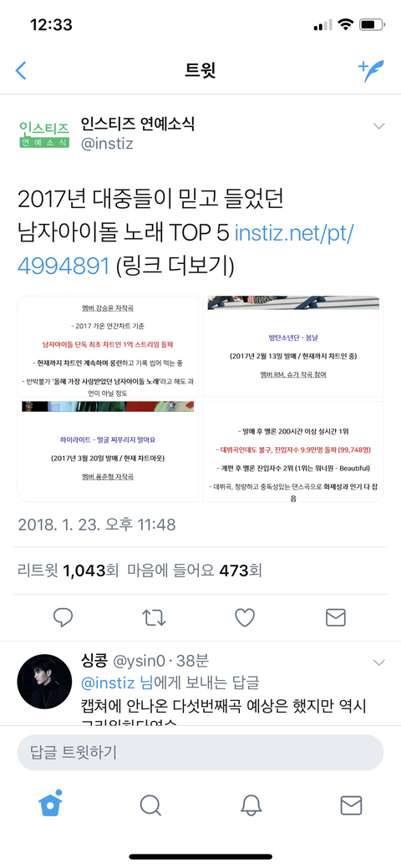Screen dimensions: 401x868
Task: Expand options chevron on instiz tweet
Action: 378,126
